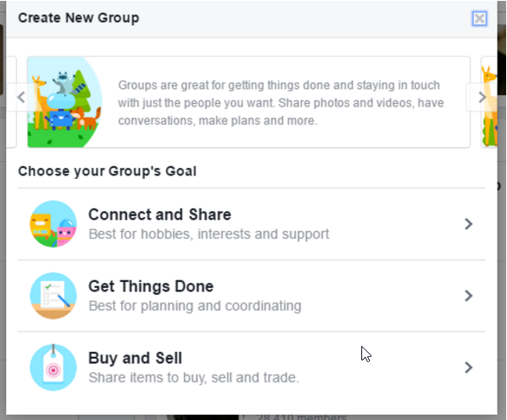Click the groups description text in carousel card
This screenshot has height=420, width=507.
tap(280, 103)
